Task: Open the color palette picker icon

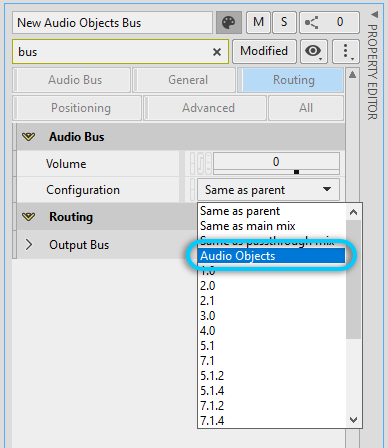Action: pyautogui.click(x=229, y=23)
